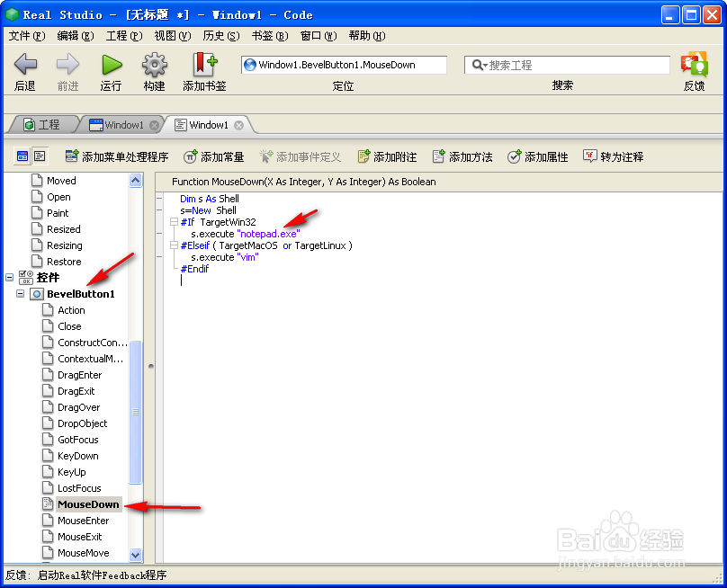Screen dimensions: 727x588
Task: Switch to the Window1 layout tab
Action: (123, 125)
